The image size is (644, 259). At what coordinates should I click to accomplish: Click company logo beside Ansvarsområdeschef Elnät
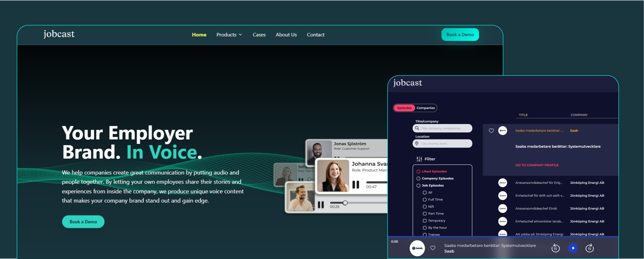click(x=503, y=208)
